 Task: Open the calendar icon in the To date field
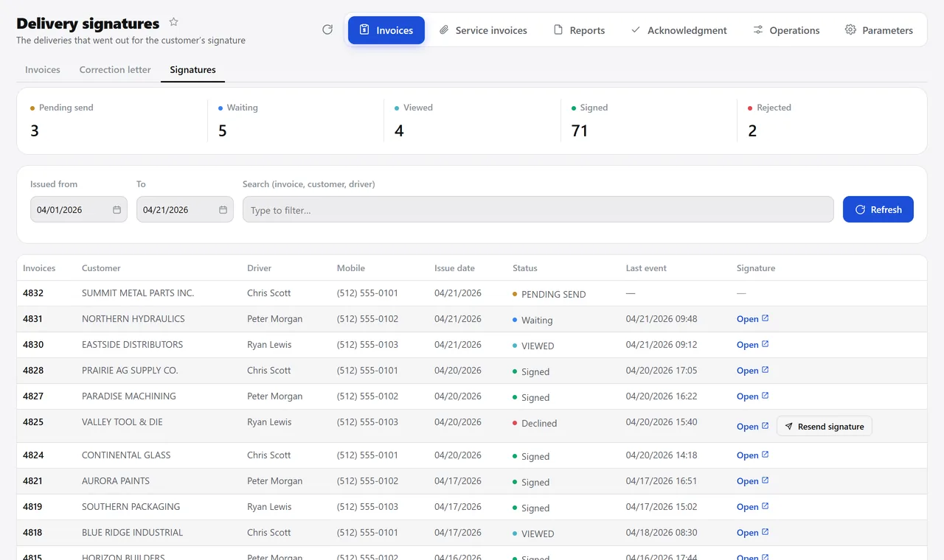pos(223,210)
